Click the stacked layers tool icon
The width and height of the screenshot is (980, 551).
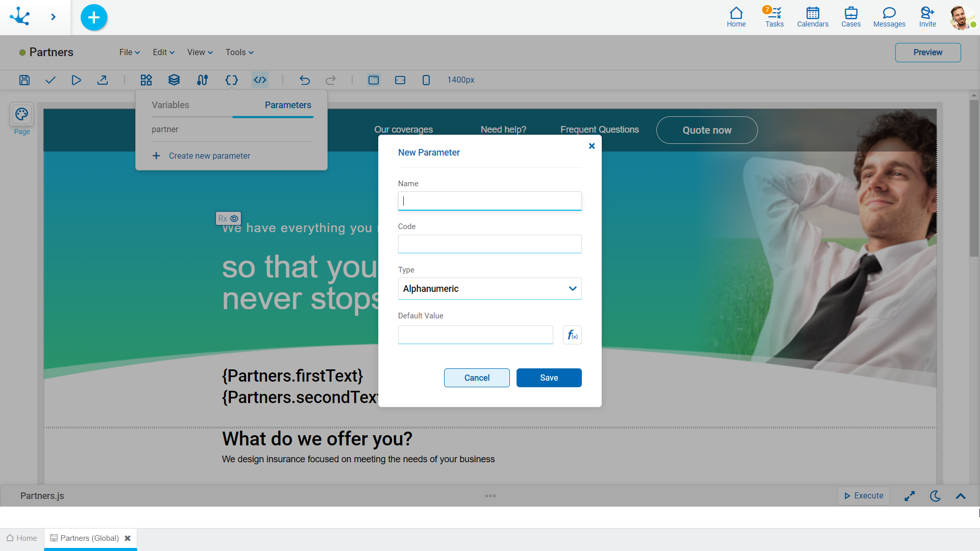coord(175,80)
